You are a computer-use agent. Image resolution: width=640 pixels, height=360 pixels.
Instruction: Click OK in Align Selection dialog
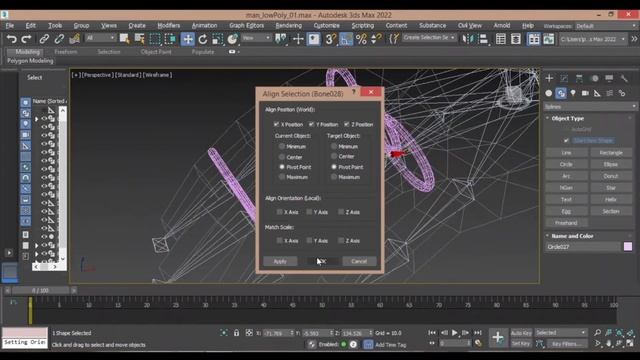click(322, 261)
